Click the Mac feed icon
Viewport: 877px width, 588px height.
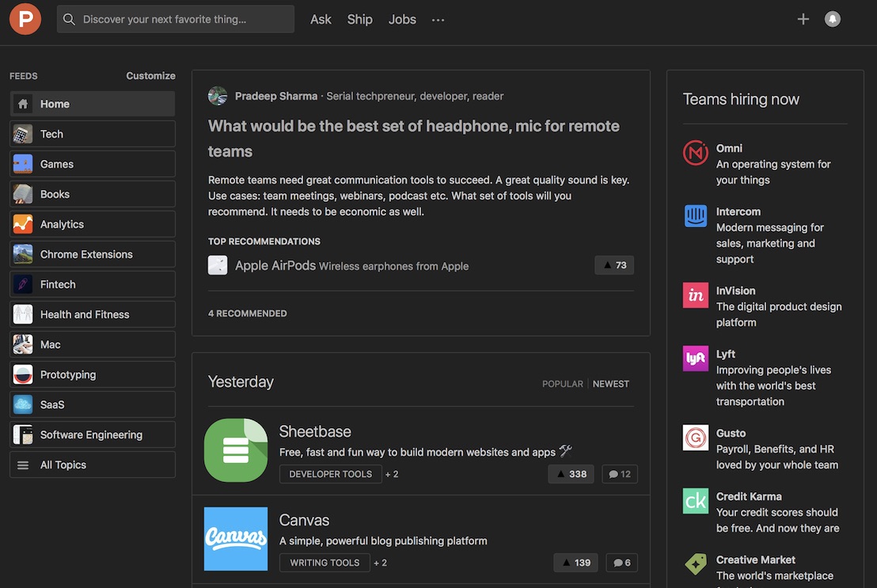pyautogui.click(x=23, y=344)
